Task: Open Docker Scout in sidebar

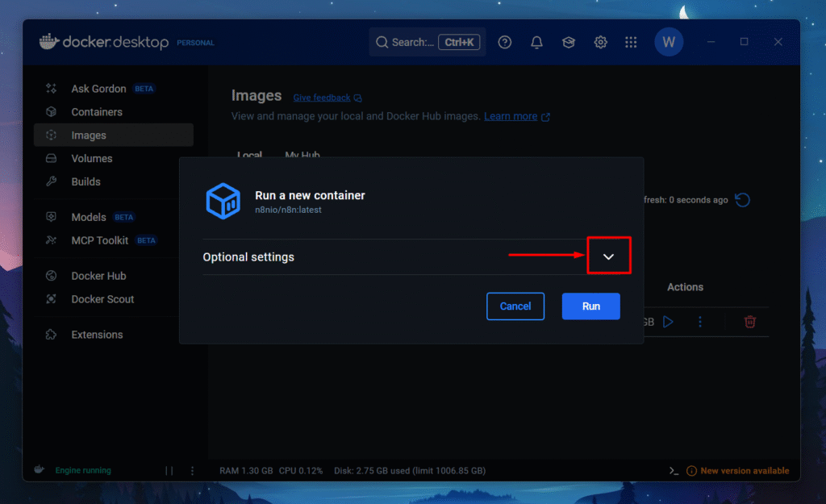Action: (x=102, y=299)
